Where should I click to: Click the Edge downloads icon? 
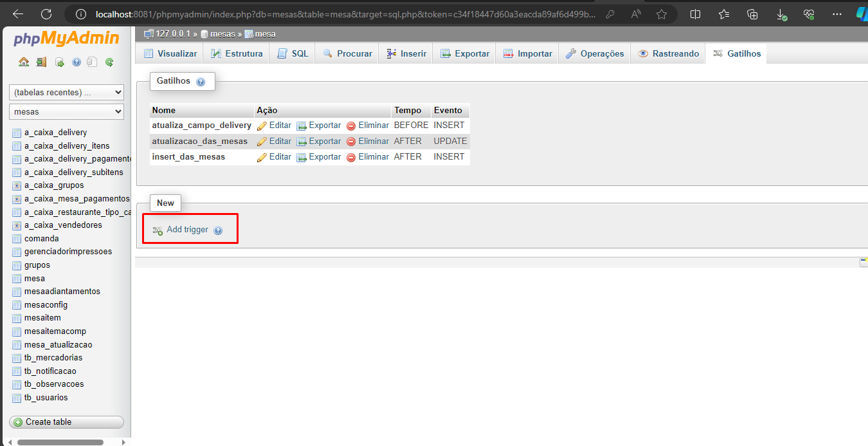point(781,14)
